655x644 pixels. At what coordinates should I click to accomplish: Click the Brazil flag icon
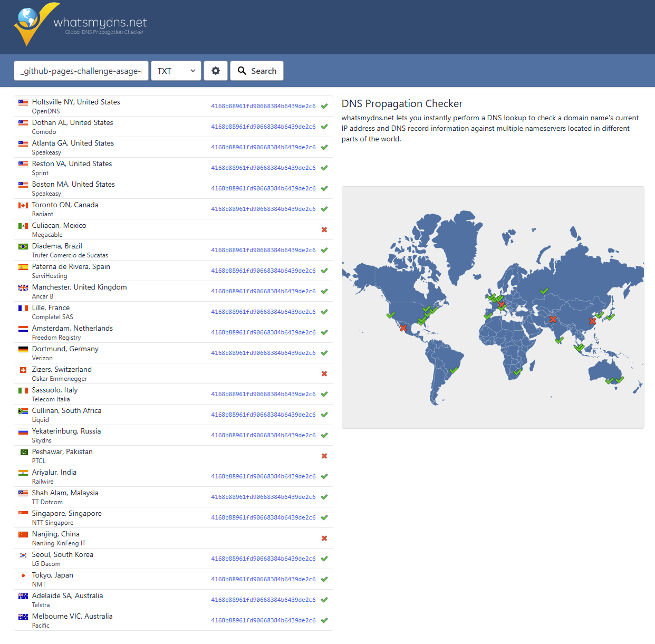coord(23,246)
